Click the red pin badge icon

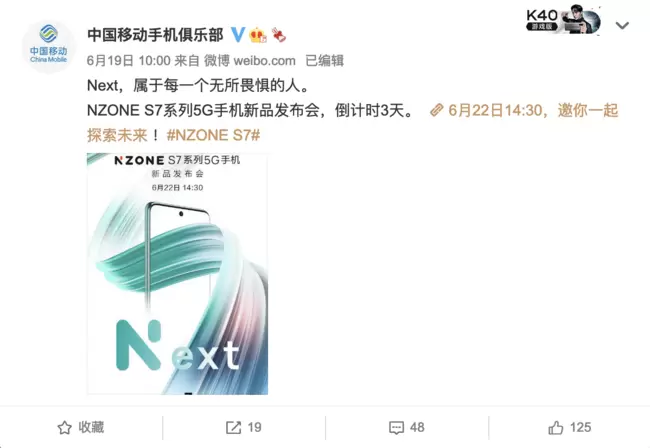click(x=279, y=35)
